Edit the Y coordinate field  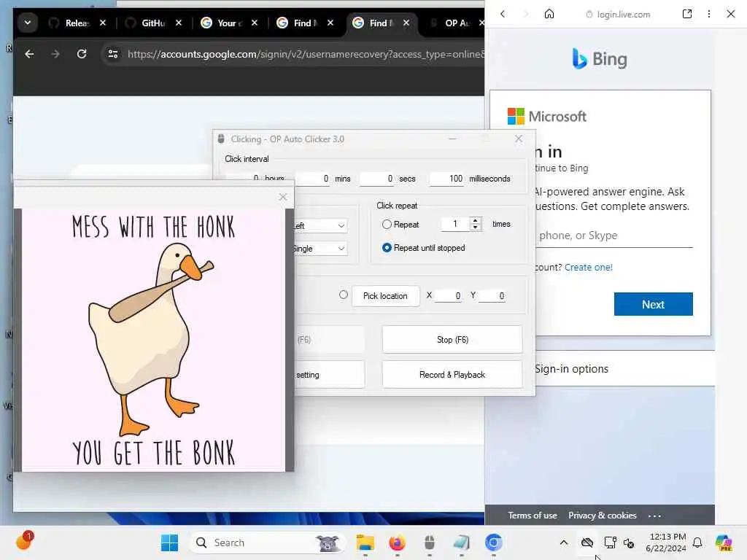click(x=492, y=296)
